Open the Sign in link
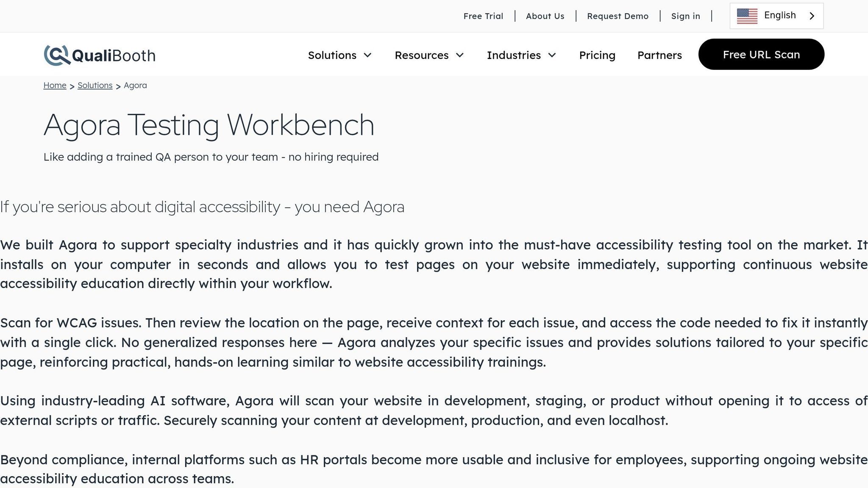Image resolution: width=868 pixels, height=488 pixels. coord(685,16)
